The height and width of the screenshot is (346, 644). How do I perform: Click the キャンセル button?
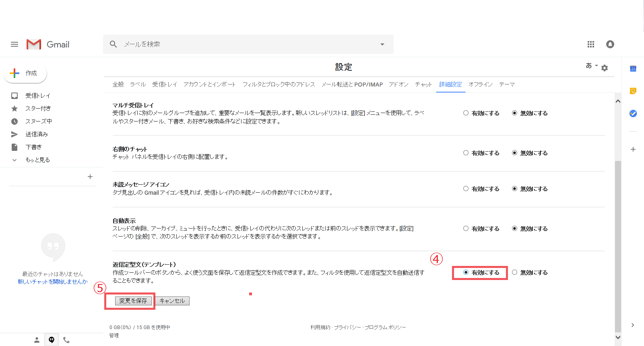[172, 301]
